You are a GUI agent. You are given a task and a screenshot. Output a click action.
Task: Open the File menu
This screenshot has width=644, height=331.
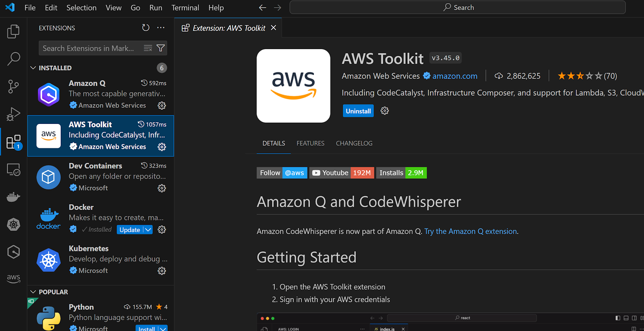click(30, 8)
